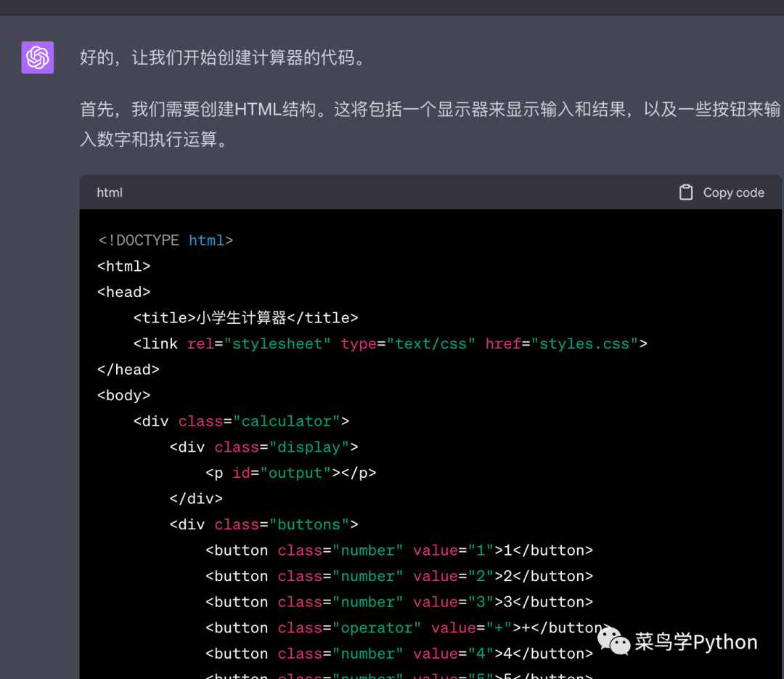
Task: Click the DOCTYPE html line in code
Action: (x=166, y=240)
